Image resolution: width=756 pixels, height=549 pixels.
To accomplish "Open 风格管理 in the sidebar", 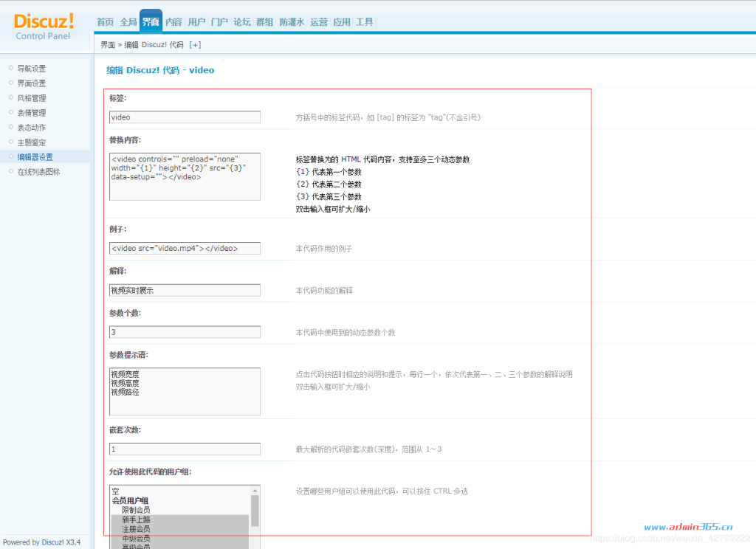I will (32, 98).
